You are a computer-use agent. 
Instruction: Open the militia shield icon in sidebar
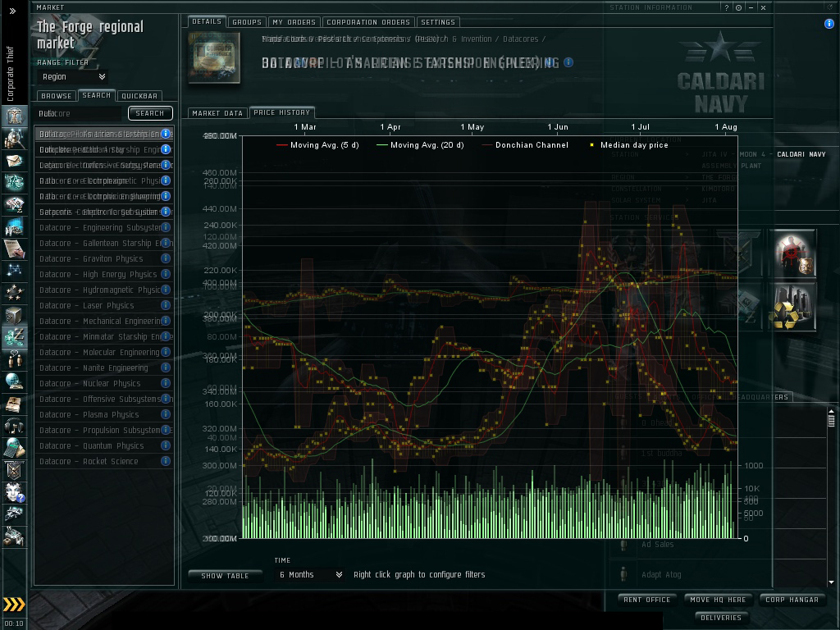click(x=14, y=470)
